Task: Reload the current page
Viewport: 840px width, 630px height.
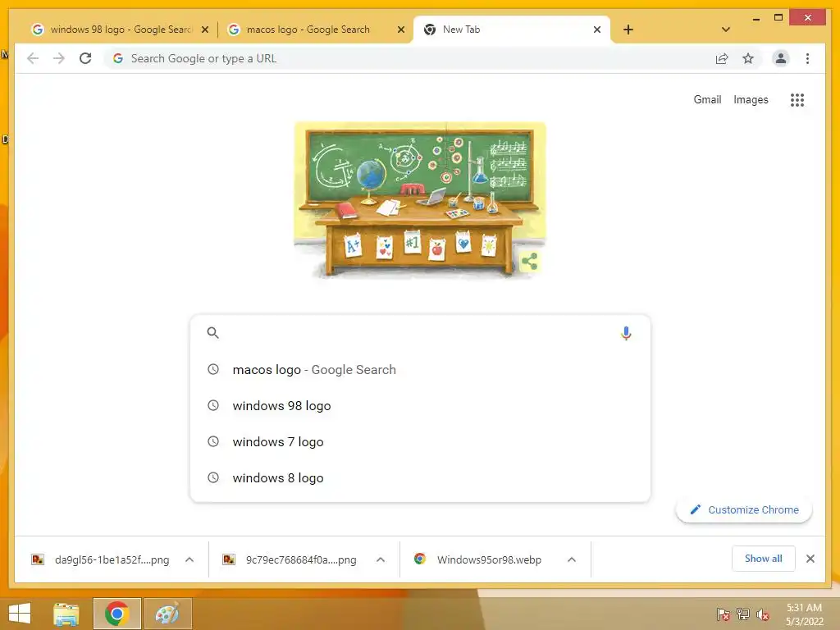Action: point(85,58)
